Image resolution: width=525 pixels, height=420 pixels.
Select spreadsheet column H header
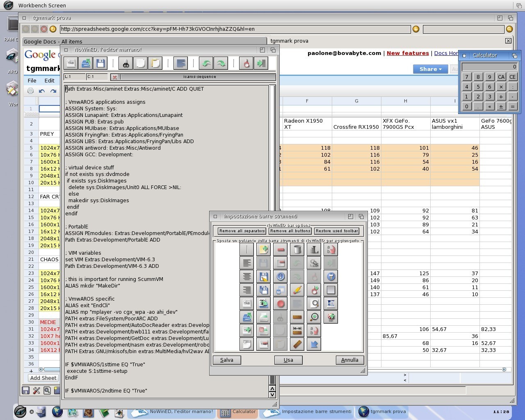(406, 101)
